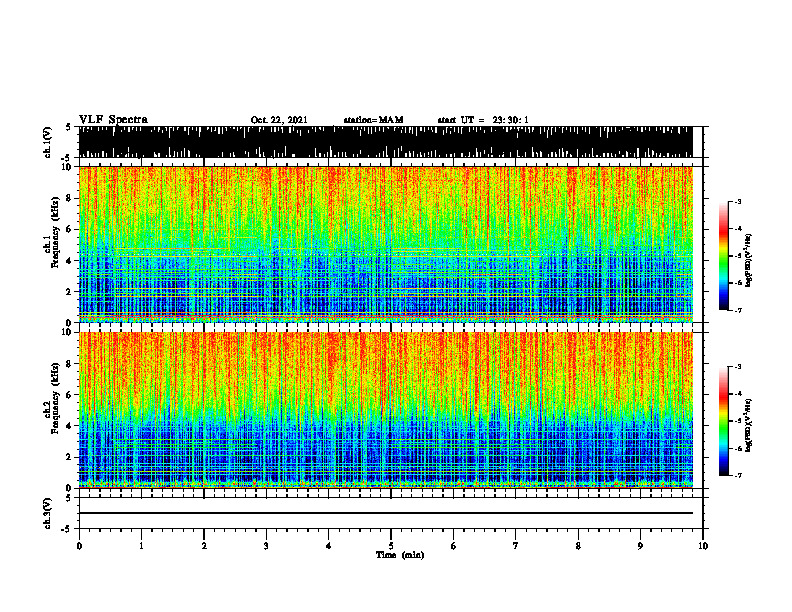
Task: Click the "2" kHz tick of ch.1 frequency axis
Action: pos(70,291)
